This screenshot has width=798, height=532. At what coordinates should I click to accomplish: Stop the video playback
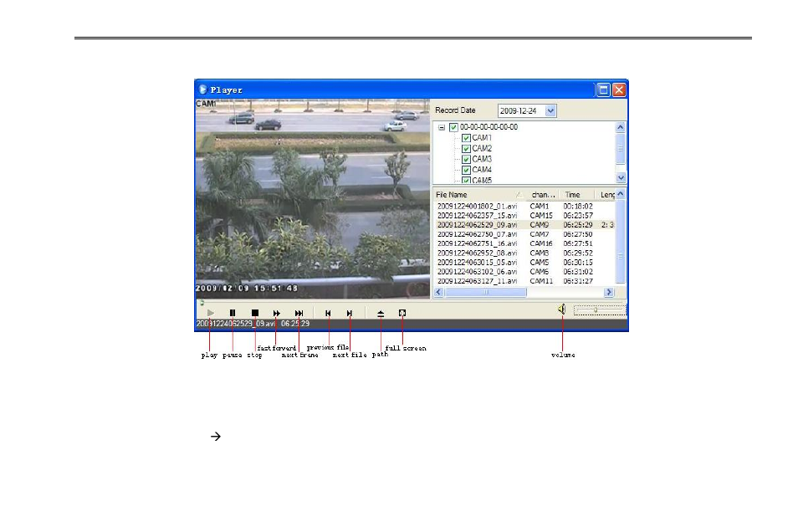tap(255, 313)
